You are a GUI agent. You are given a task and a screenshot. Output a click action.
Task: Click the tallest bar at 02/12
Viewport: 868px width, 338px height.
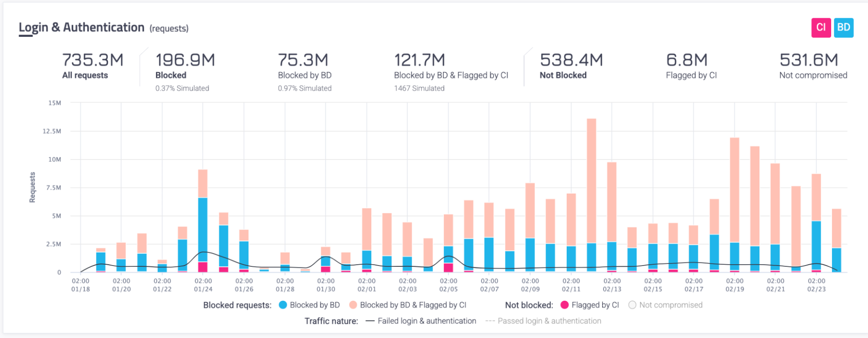pos(591,195)
